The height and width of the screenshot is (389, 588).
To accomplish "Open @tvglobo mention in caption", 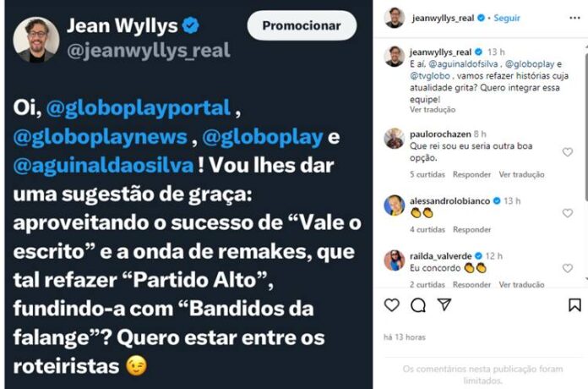I will [430, 76].
